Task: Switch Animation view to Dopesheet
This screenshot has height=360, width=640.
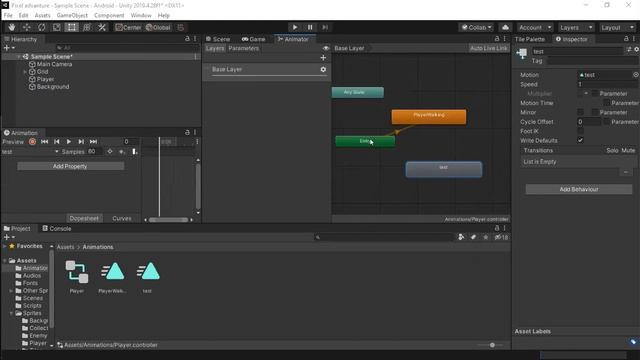Action: [84, 218]
